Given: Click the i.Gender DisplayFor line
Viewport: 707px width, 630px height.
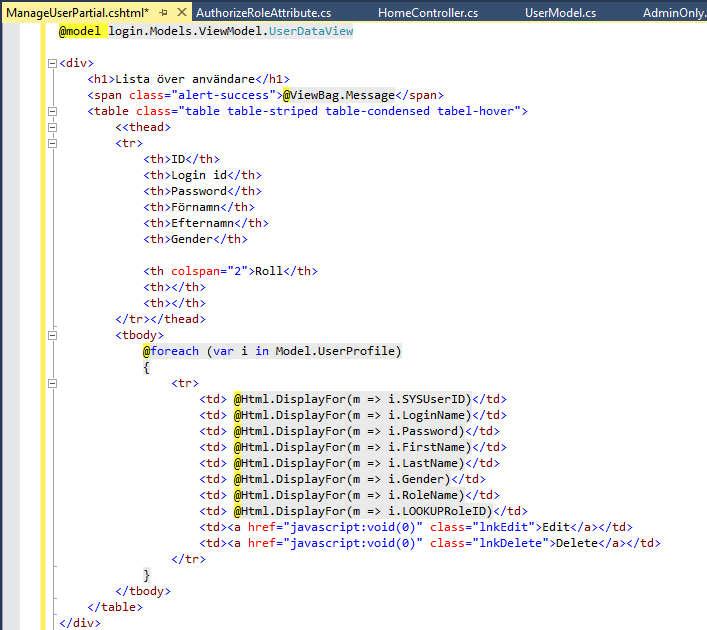Looking at the screenshot, I should tap(343, 479).
